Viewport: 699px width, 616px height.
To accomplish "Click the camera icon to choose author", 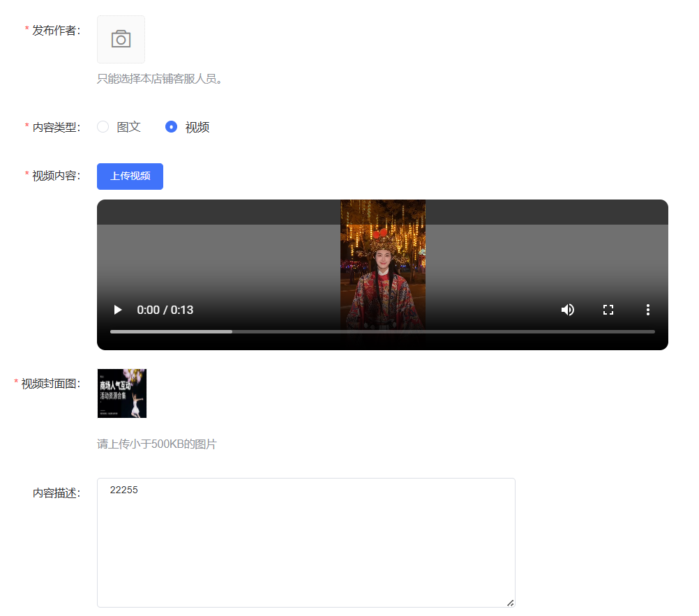I will pos(121,40).
